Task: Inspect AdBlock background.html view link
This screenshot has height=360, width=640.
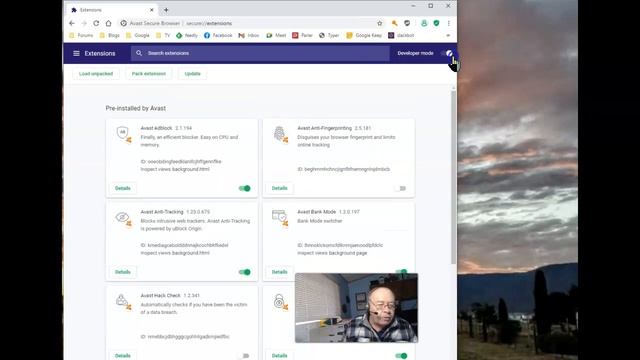Action: pos(192,169)
